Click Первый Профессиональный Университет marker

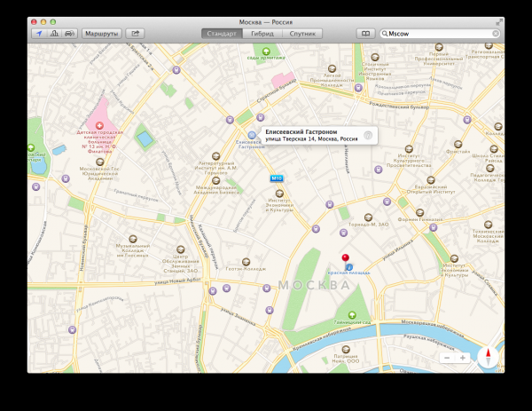pyautogui.click(x=439, y=47)
